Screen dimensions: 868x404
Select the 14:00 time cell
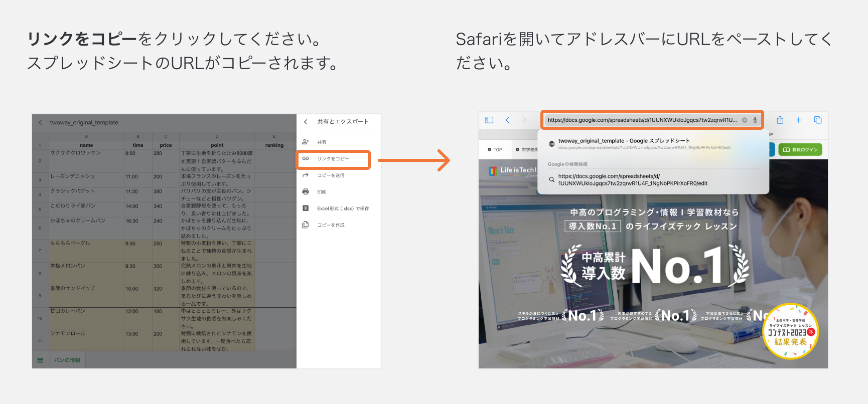138,210
